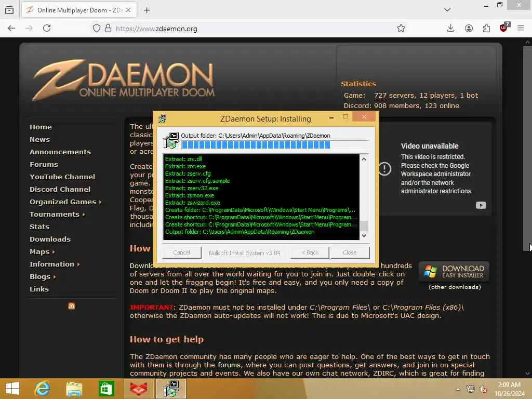This screenshot has width=532, height=399.
Task: Switch to red browser taskbar icon
Action: (x=139, y=389)
